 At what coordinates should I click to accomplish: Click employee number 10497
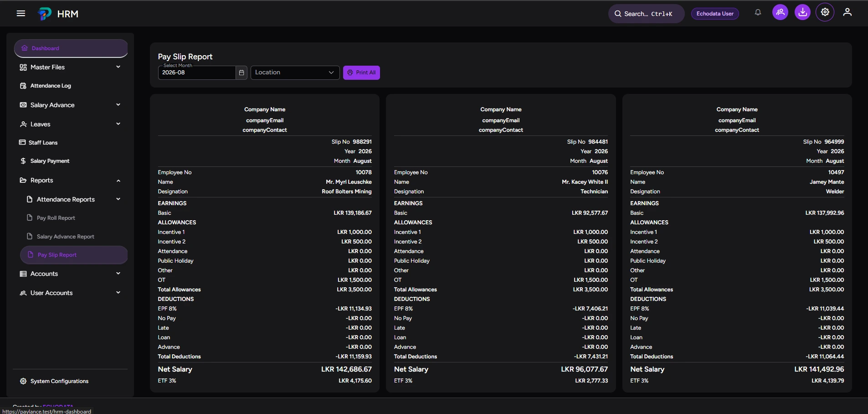coord(836,172)
